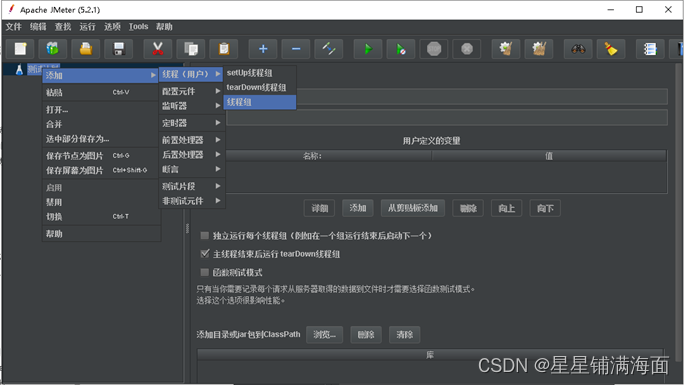Click the 清除 button for ClassPath

click(404, 335)
